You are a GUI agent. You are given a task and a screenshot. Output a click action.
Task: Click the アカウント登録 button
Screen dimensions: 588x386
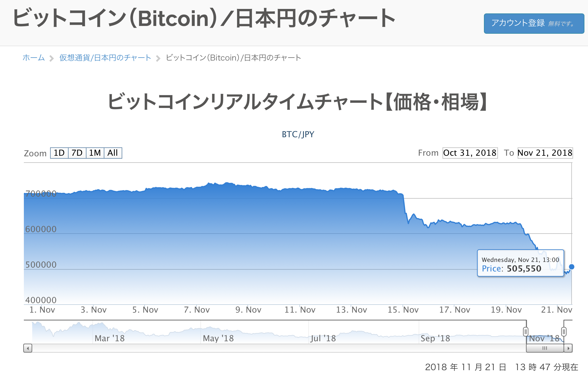click(x=533, y=23)
